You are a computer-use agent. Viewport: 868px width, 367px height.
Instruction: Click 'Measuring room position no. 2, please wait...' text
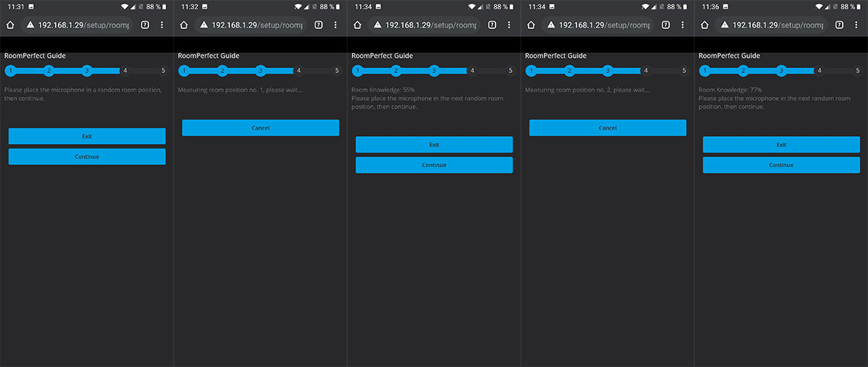[x=587, y=90]
